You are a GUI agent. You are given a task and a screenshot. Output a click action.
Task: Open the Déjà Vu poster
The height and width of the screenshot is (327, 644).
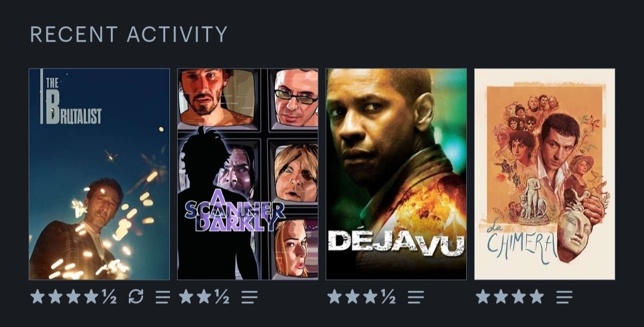coord(397,174)
